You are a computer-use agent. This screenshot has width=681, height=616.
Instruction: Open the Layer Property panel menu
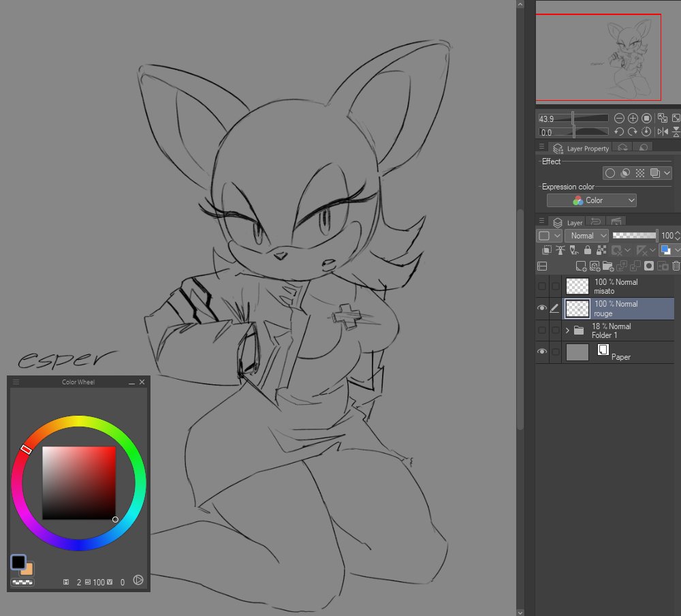click(x=541, y=147)
